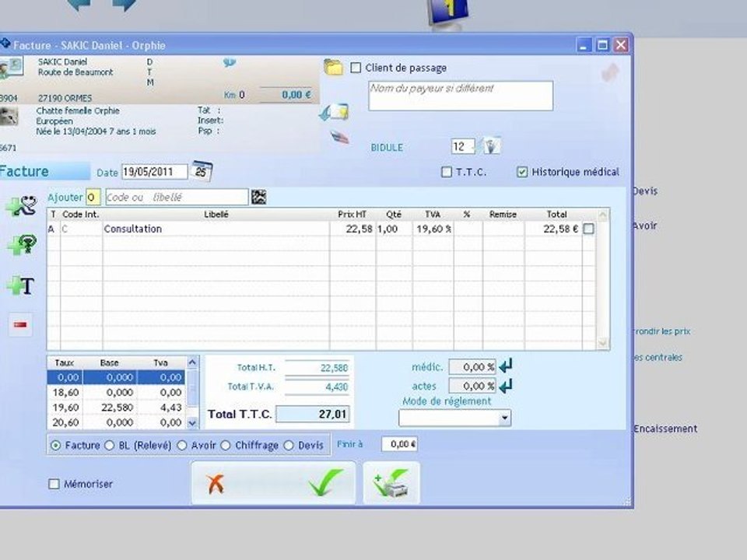Viewport: 747px width, 560px height.
Task: Click the red remove line icon
Action: point(20,325)
